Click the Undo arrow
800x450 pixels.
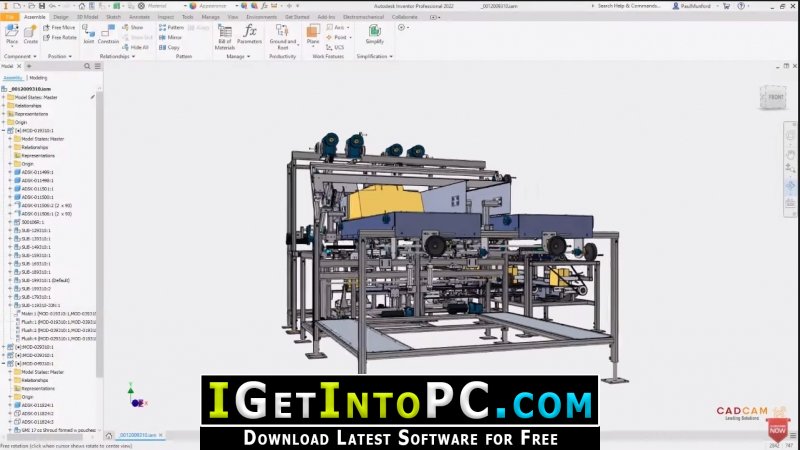coord(52,6)
